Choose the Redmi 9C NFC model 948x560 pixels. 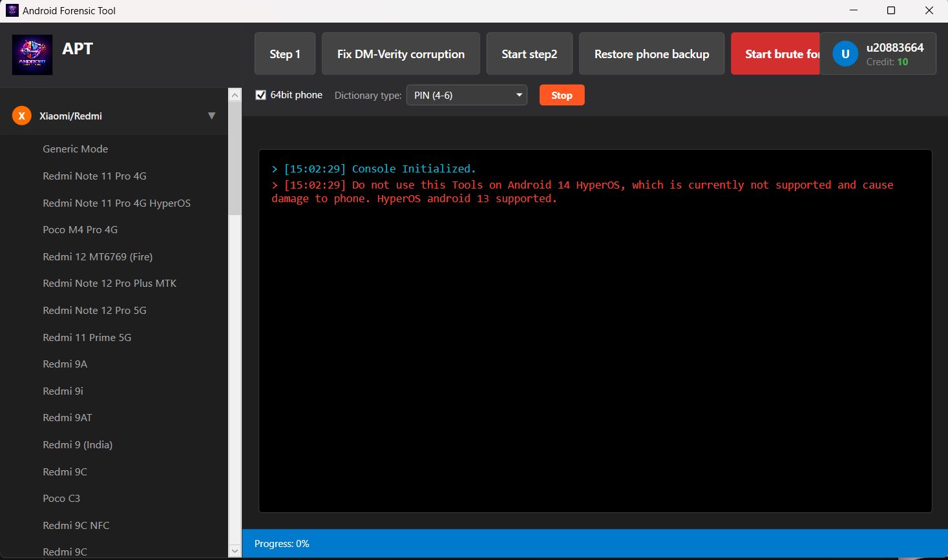pyautogui.click(x=76, y=525)
